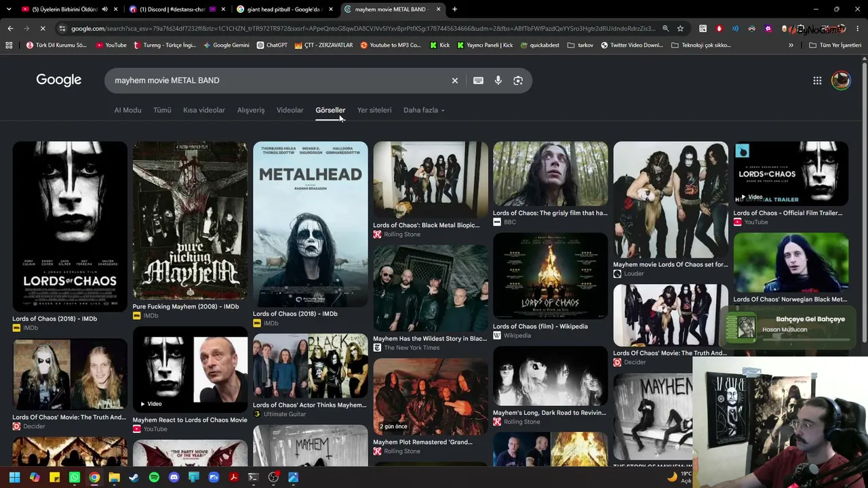Open the 'Twitter Video Downl...' bookmark

pyautogui.click(x=631, y=45)
